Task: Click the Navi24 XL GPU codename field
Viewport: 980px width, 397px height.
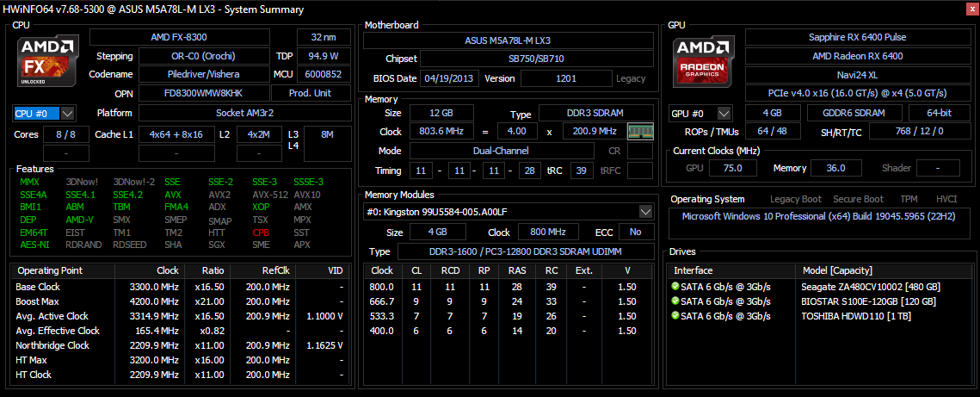Action: tap(858, 74)
